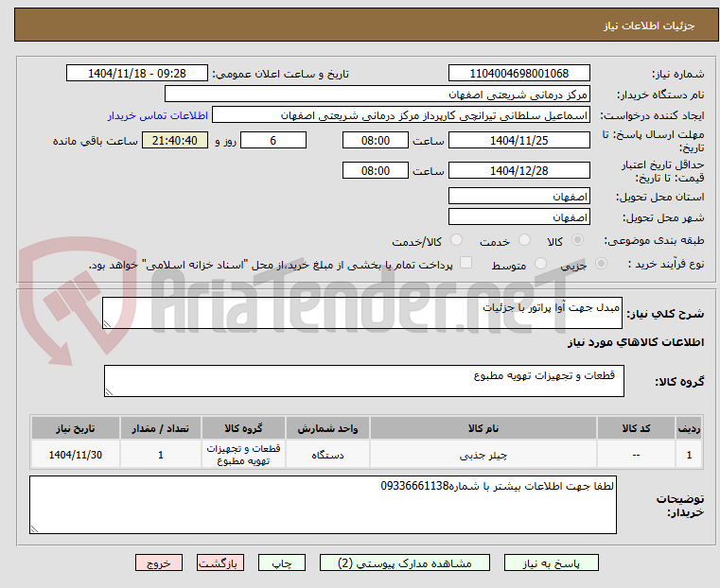Screen dimensions: 720x588
Task: Click the پاسخ به نیاز button
Action: (x=551, y=562)
